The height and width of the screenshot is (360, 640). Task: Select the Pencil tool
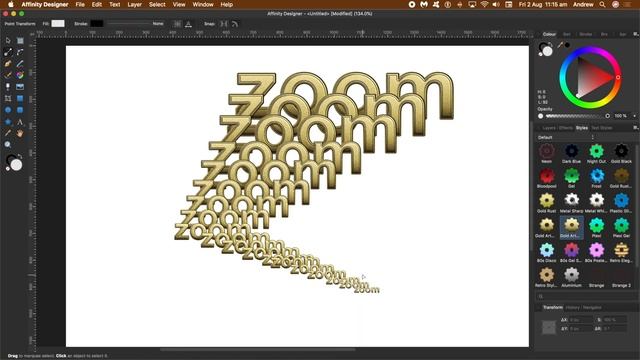(20, 63)
